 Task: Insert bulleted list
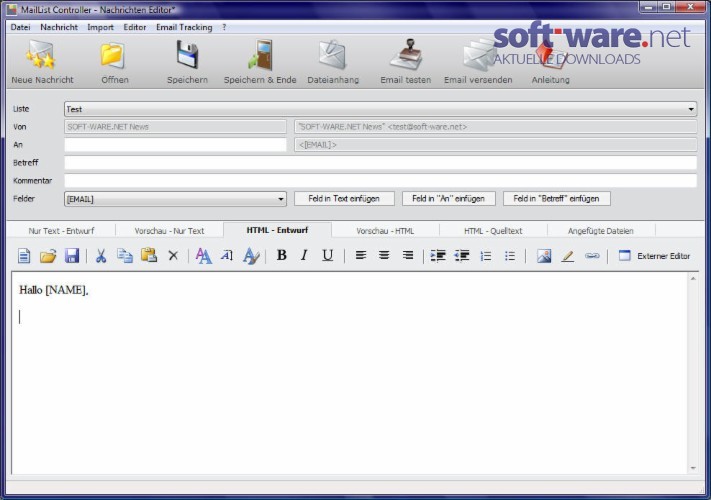pyautogui.click(x=510, y=256)
